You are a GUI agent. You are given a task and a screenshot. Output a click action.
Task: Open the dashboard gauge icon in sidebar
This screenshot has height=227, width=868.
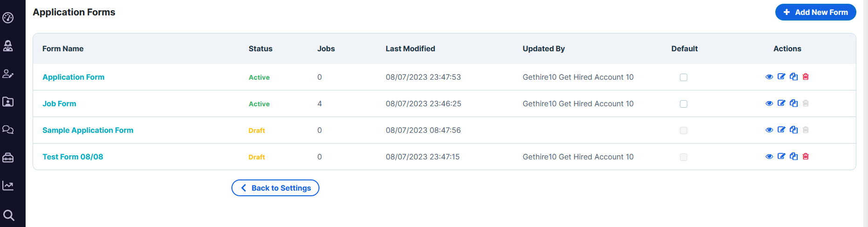point(8,18)
